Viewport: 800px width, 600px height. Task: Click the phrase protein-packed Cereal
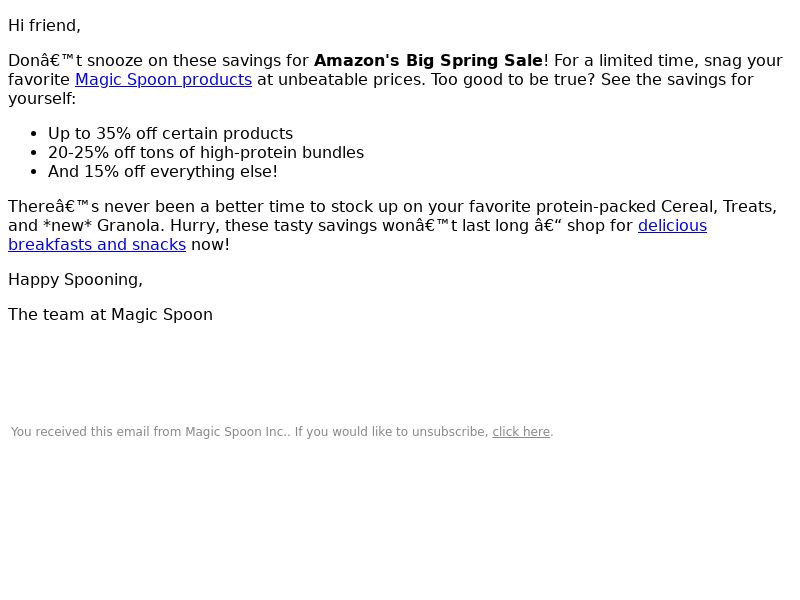[x=626, y=207]
